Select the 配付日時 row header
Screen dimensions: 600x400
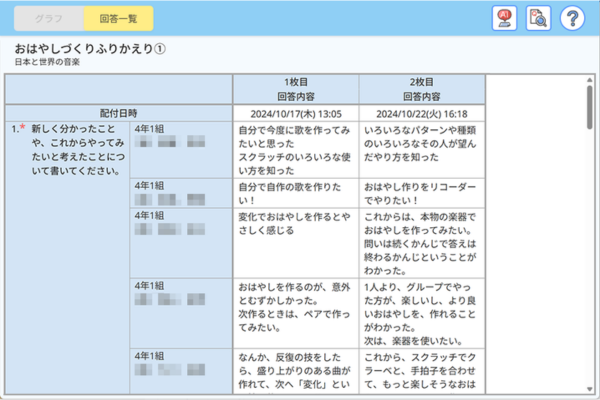(118, 112)
